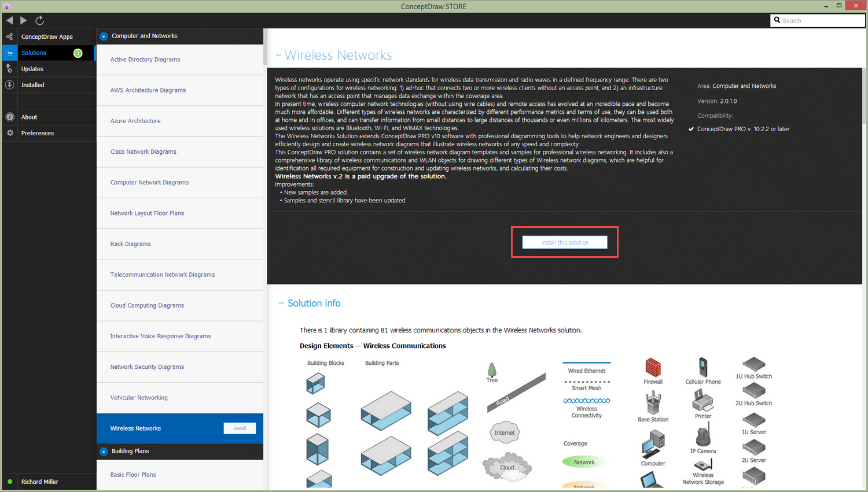The height and width of the screenshot is (492, 868).
Task: Select Cisco Network Diagrams solution
Action: [x=180, y=151]
